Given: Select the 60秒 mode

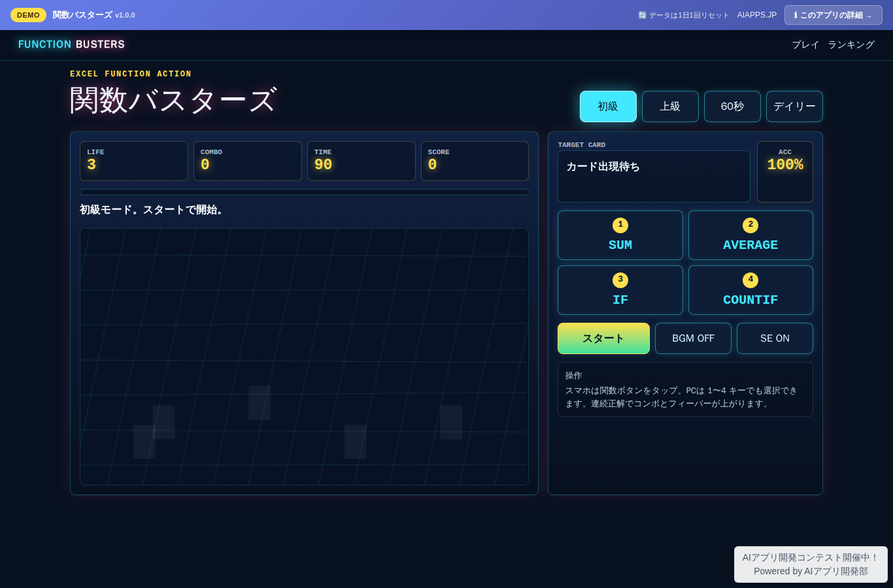Looking at the screenshot, I should coord(732,106).
